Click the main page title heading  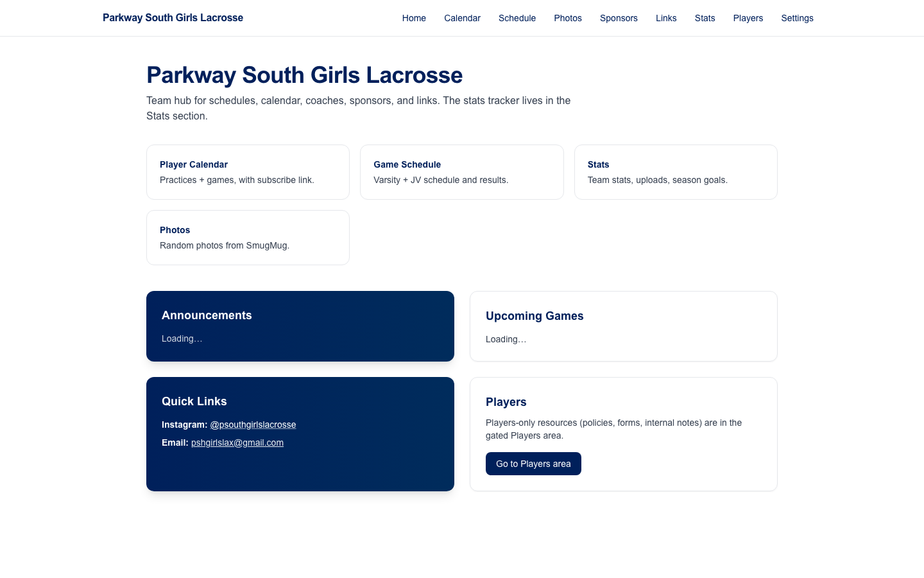pos(305,75)
